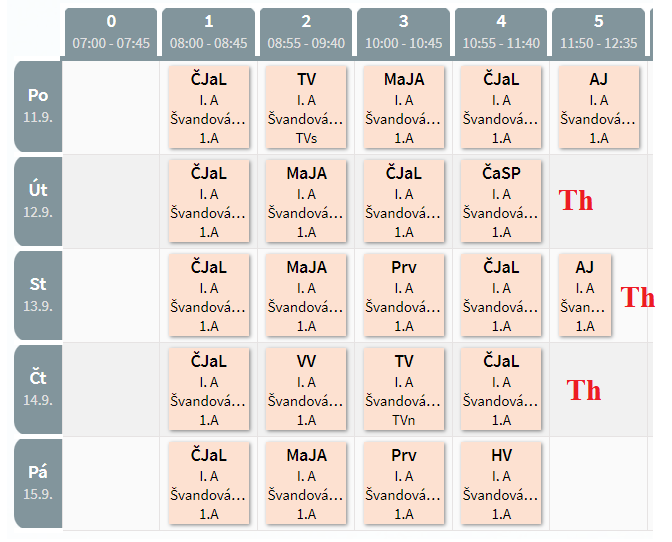Click the Út 12.9. day header
This screenshot has width=672, height=542.
click(38, 198)
